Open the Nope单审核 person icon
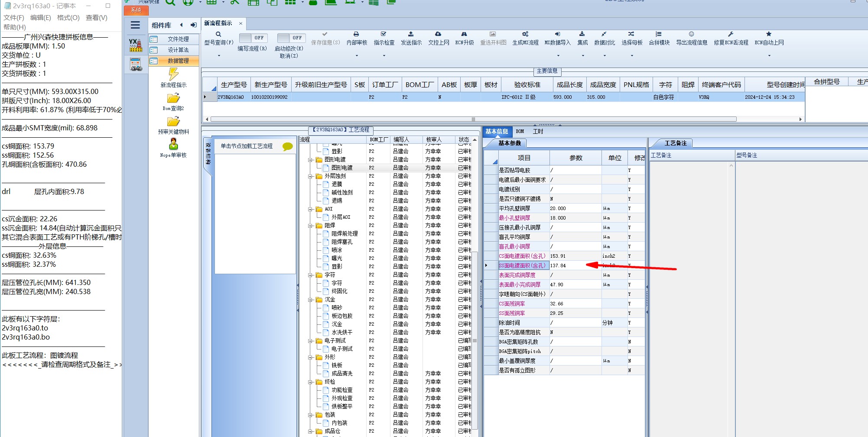This screenshot has height=437, width=868. coord(173,144)
